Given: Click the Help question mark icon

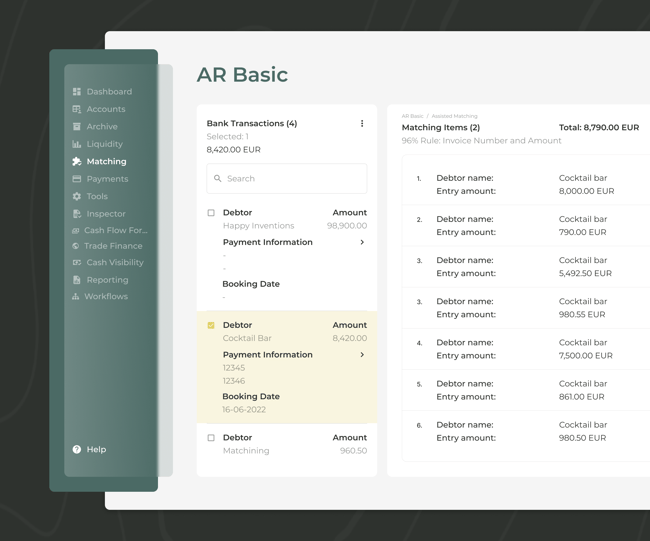Looking at the screenshot, I should click(77, 449).
